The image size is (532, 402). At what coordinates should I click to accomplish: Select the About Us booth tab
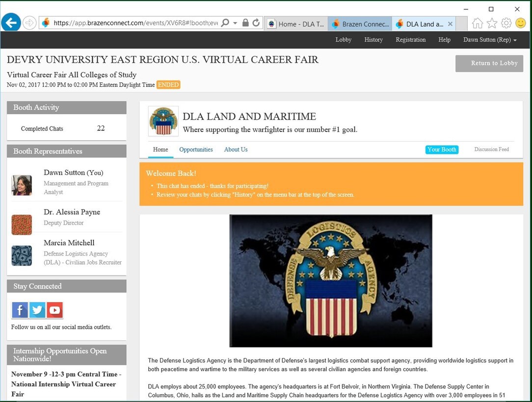coord(236,150)
